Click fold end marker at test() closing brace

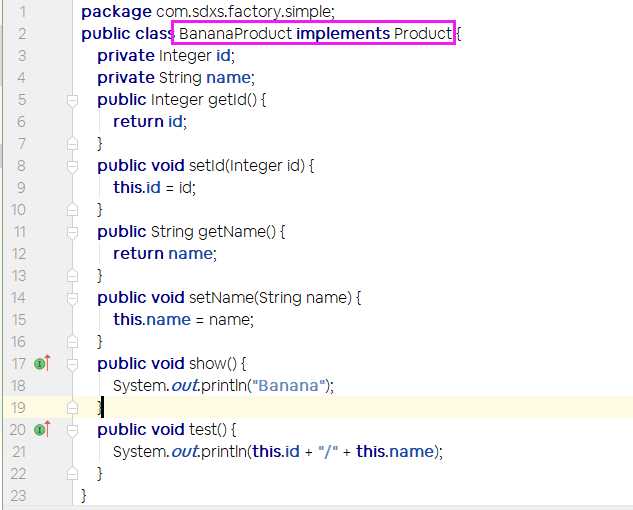pos(72,473)
